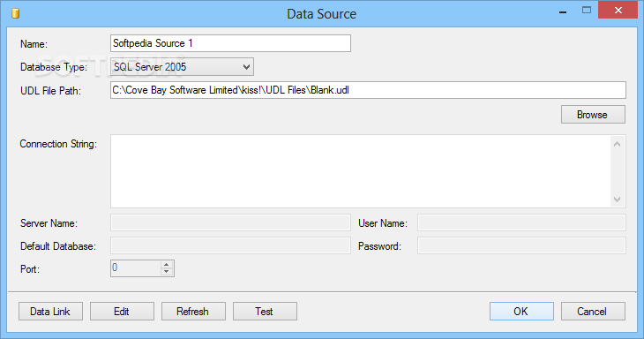Click the 'UDL File Path:' label
Image resolution: width=644 pixels, height=339 pixels.
50,91
